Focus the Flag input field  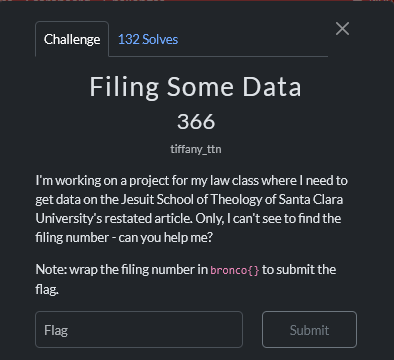point(139,330)
